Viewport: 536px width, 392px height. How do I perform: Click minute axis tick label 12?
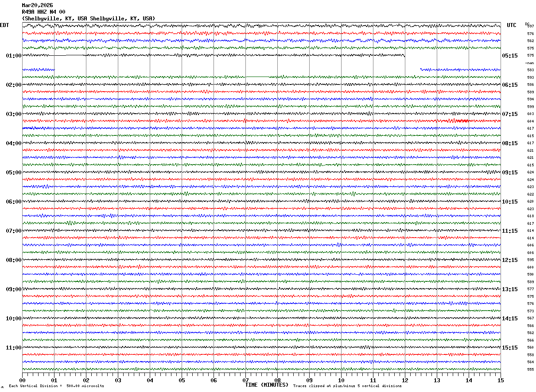(x=405, y=380)
